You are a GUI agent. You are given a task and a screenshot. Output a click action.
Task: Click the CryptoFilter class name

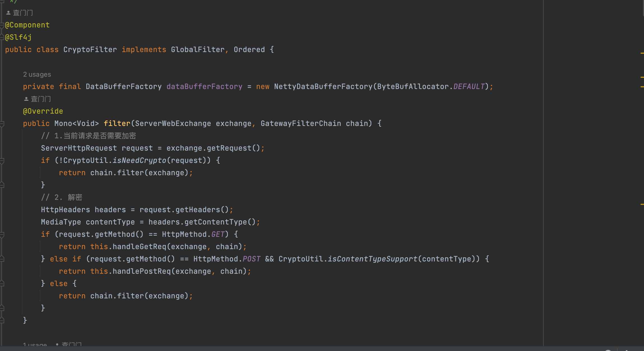(x=90, y=50)
